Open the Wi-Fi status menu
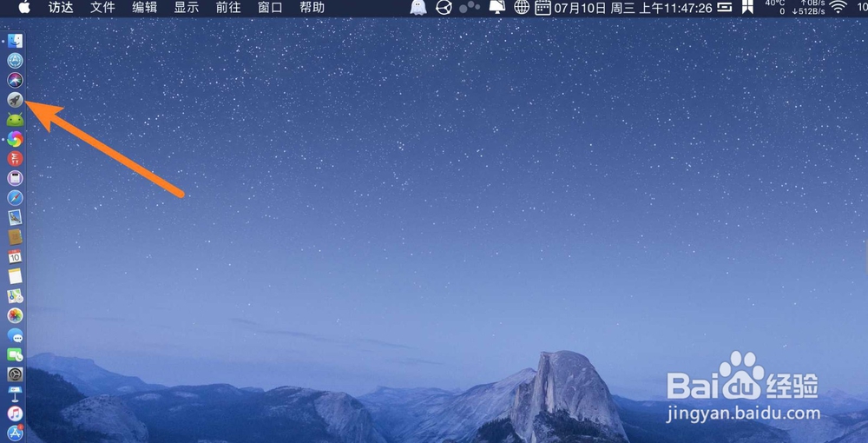Viewport: 868px width, 443px height. pos(838,8)
